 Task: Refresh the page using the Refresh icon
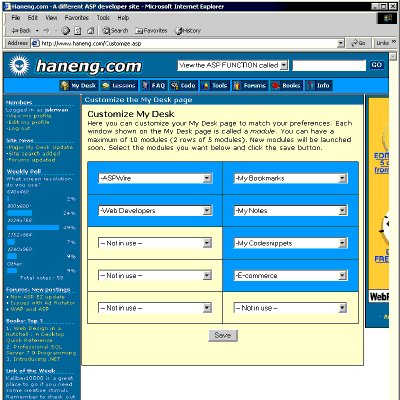(x=78, y=31)
